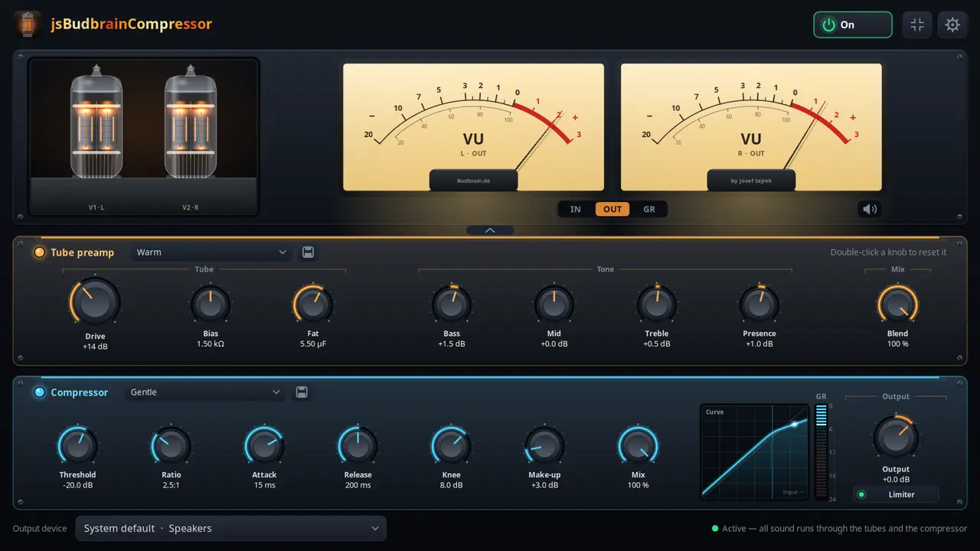Open the Output device dropdown
The width and height of the screenshot is (980, 551).
pos(230,528)
